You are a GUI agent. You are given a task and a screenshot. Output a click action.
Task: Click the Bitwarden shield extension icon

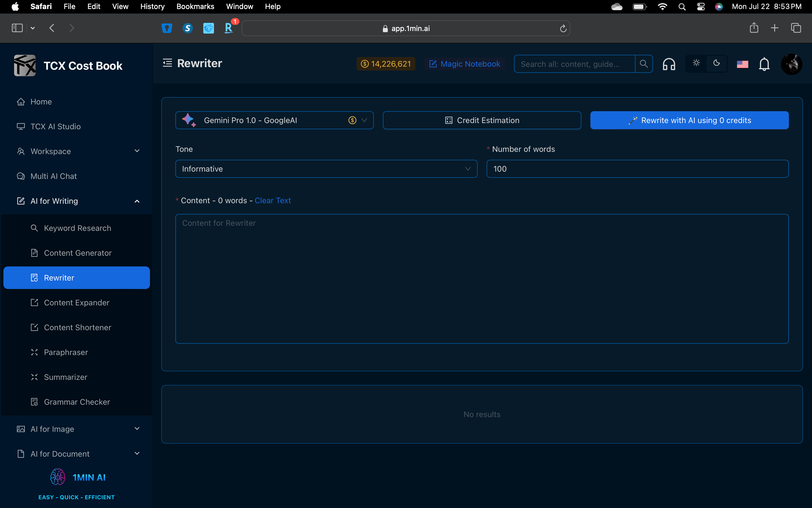pos(167,28)
